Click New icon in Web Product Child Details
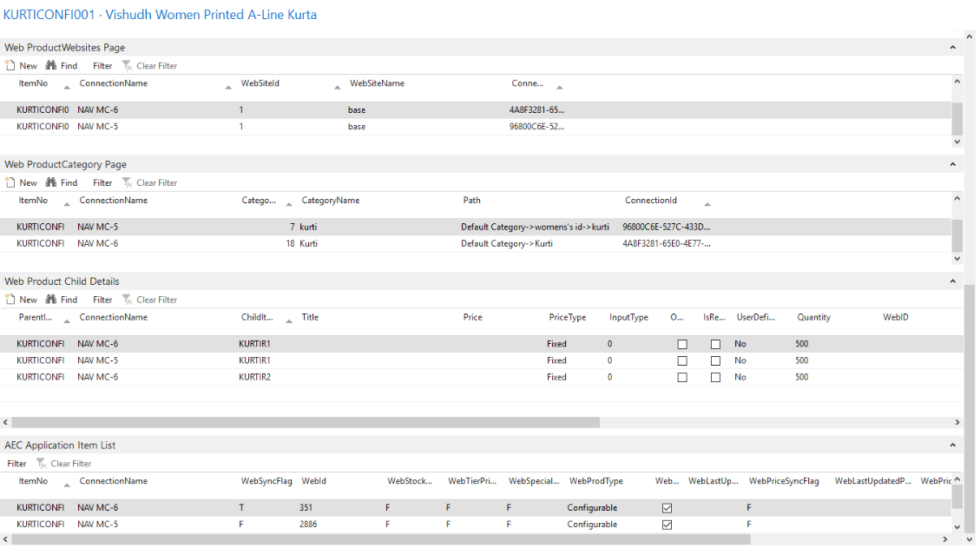Viewport: 980px width, 555px height. (11, 300)
